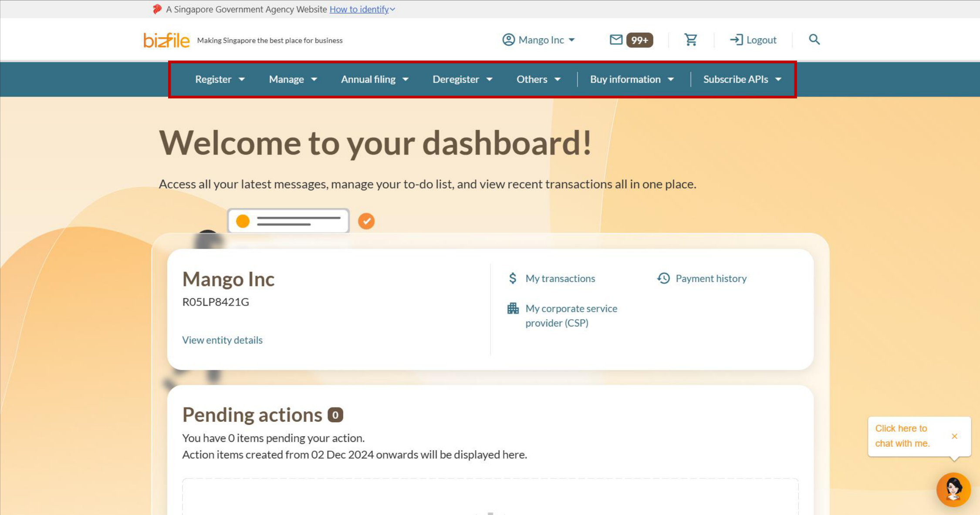Open My corporate service provider (CSP)
Viewport: 980px width, 515px height.
pos(571,316)
